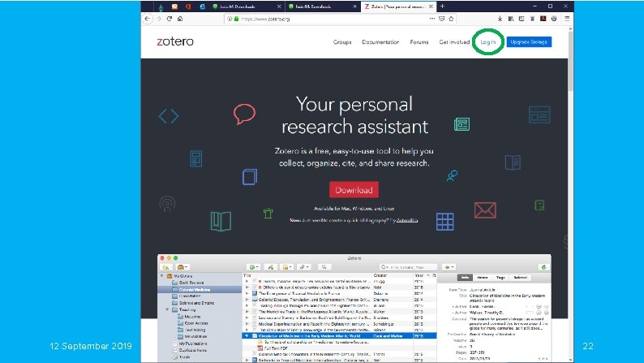644x363 pixels.
Task: Click the Upgrade Storage button
Action: (529, 42)
